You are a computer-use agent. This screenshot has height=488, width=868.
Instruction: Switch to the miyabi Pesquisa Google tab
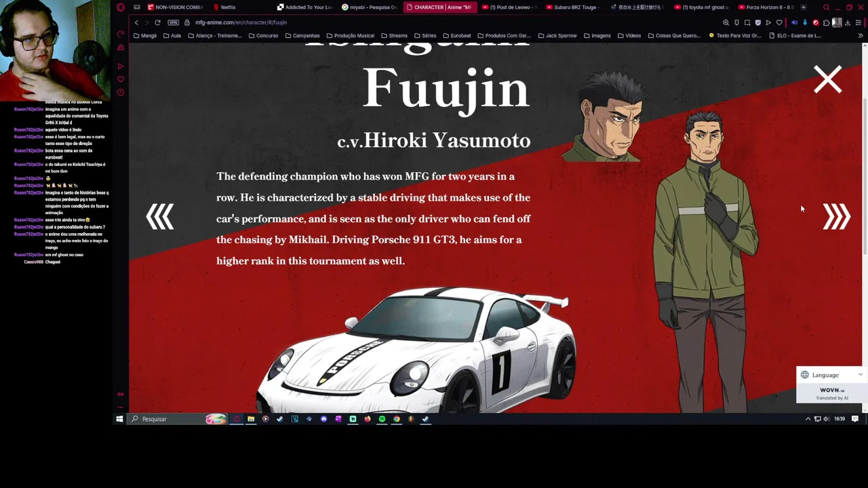click(370, 7)
